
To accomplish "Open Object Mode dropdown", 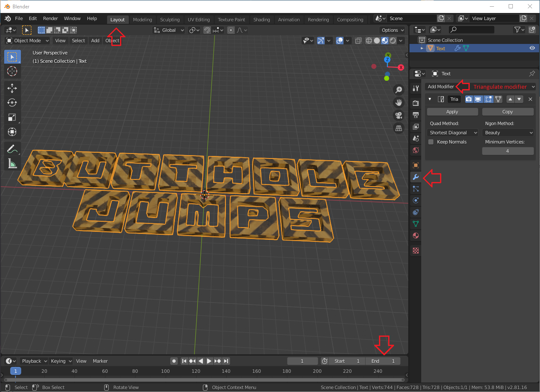I will [28, 41].
